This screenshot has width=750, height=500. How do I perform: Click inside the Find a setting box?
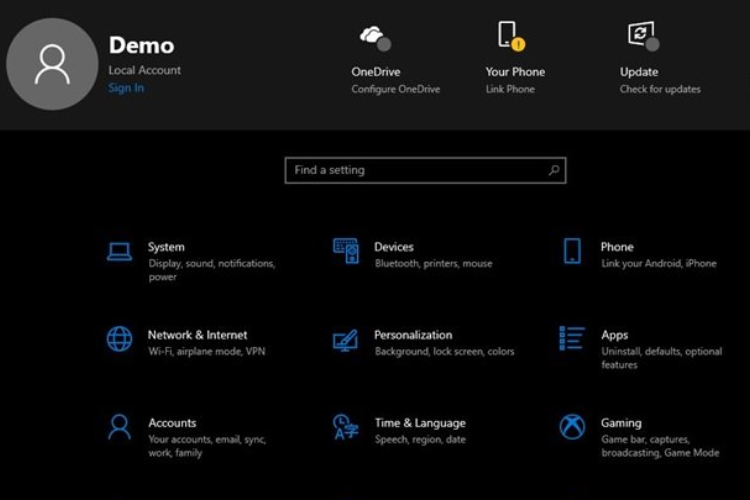[415, 170]
